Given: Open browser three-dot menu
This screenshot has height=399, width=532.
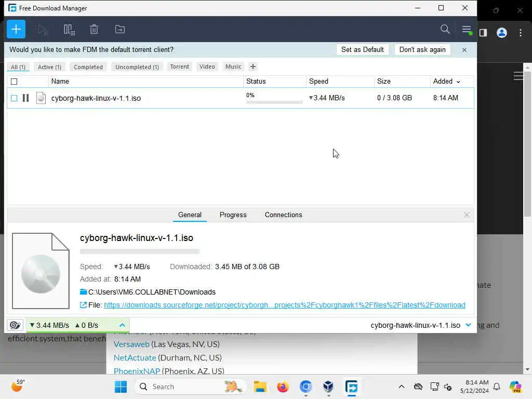Looking at the screenshot, I should coord(521,33).
